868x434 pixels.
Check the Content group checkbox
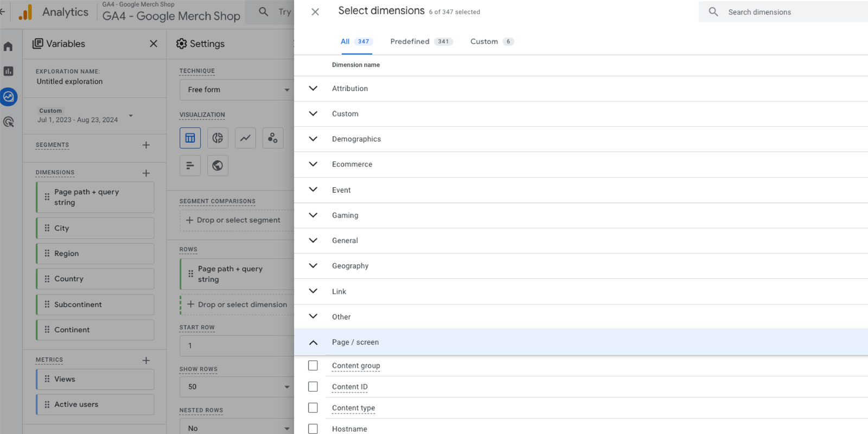coord(313,366)
